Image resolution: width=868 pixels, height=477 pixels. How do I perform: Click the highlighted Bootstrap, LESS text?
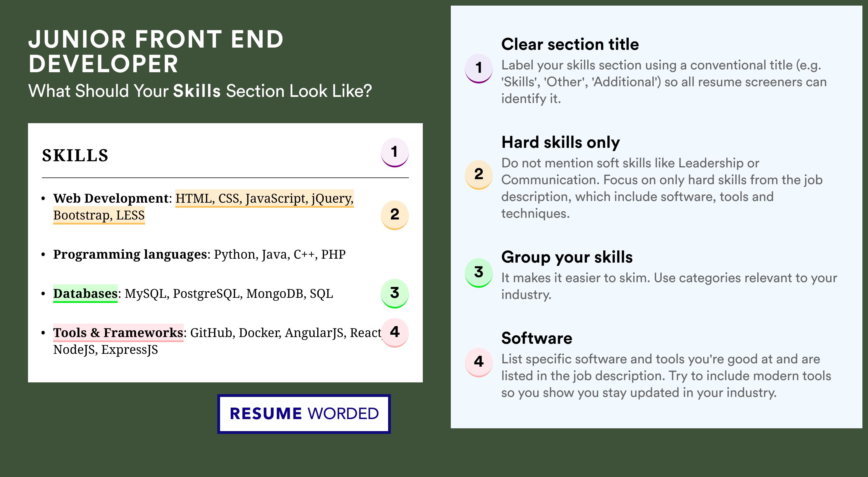point(99,215)
